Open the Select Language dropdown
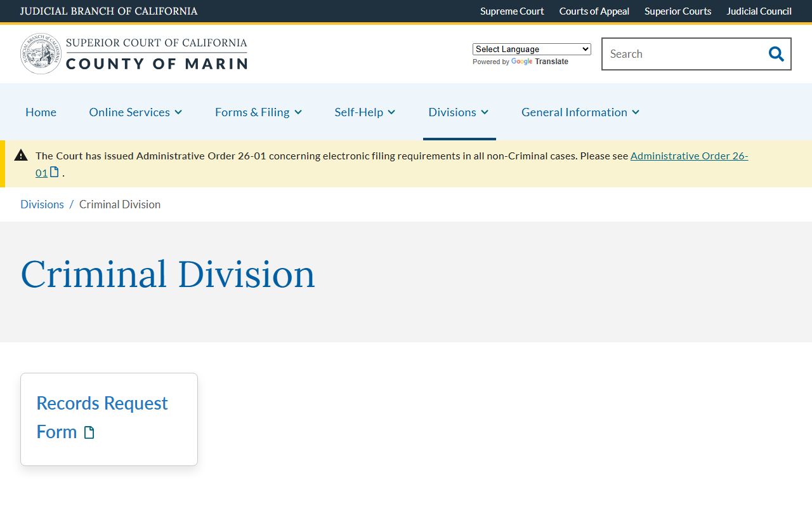812x508 pixels. (532, 49)
